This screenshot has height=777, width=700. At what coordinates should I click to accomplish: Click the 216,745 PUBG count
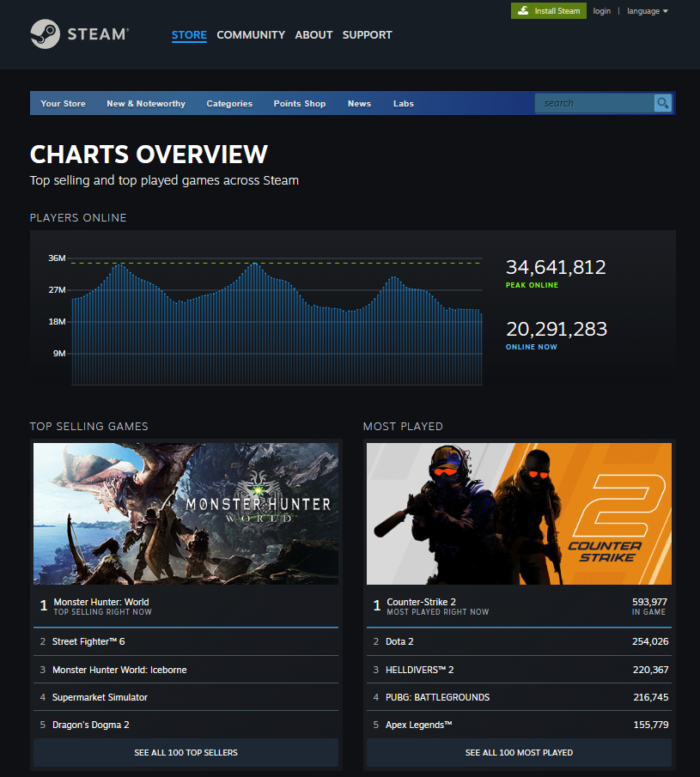(651, 697)
